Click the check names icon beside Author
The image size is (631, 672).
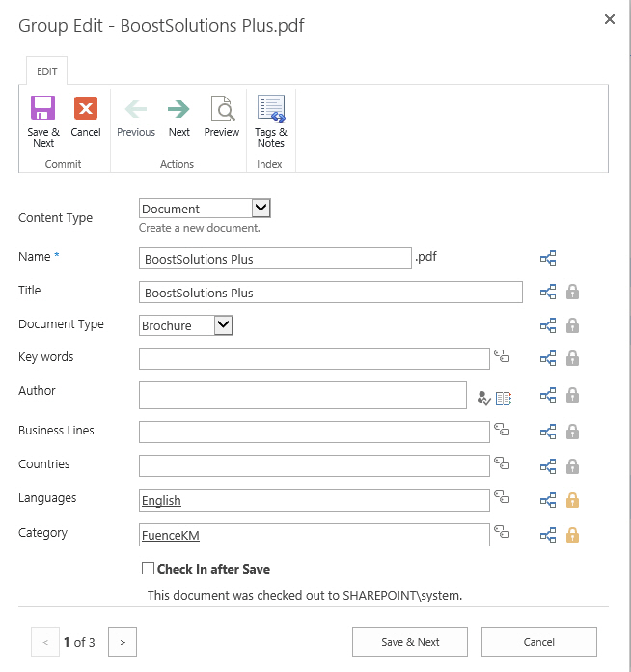coord(483,398)
